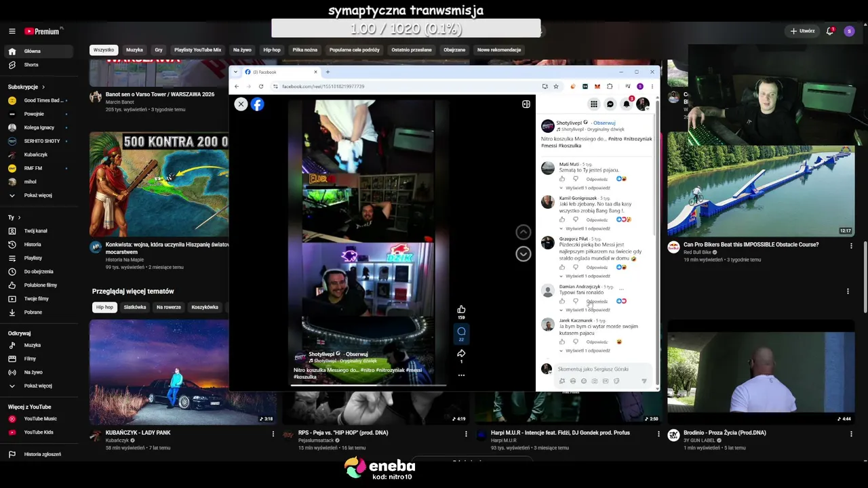This screenshot has height=488, width=868.
Task: Select the Wszystko filter chip
Action: pos(104,49)
